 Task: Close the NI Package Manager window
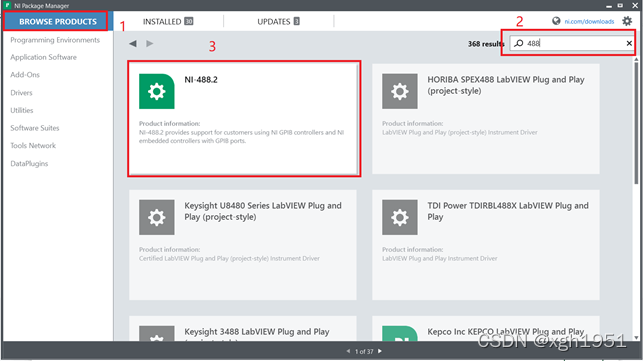(634, 5)
